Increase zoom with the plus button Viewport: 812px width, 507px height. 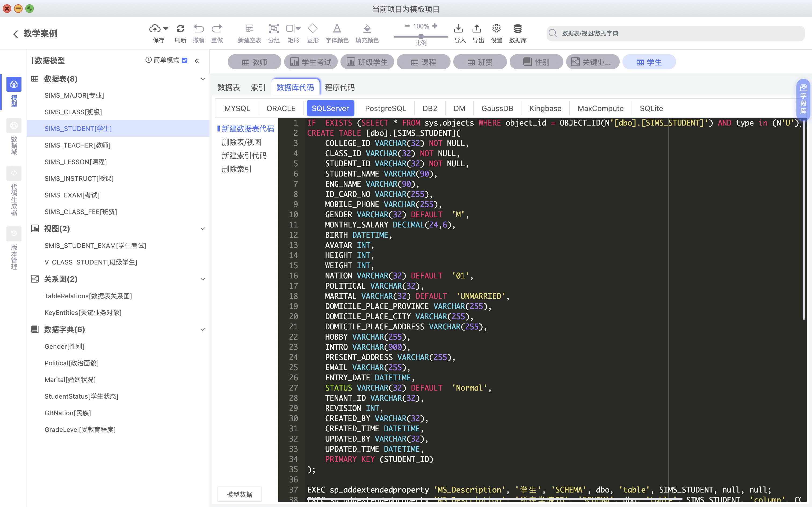[x=435, y=26]
